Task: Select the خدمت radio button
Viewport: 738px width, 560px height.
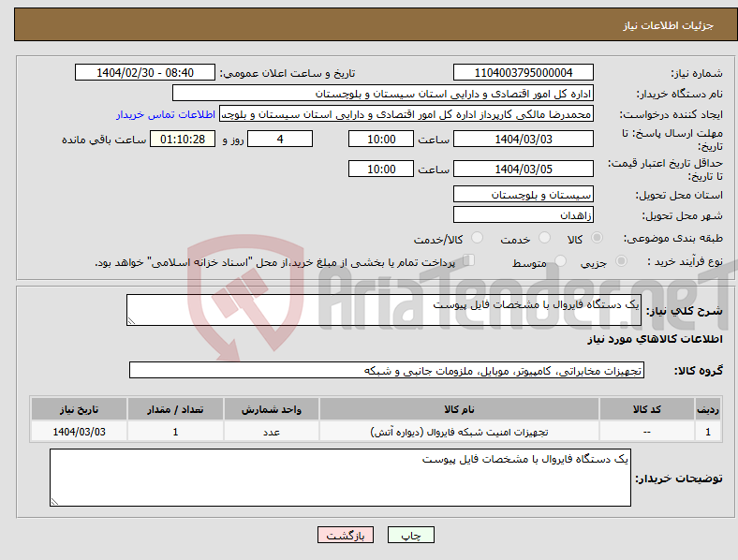Action: point(544,238)
